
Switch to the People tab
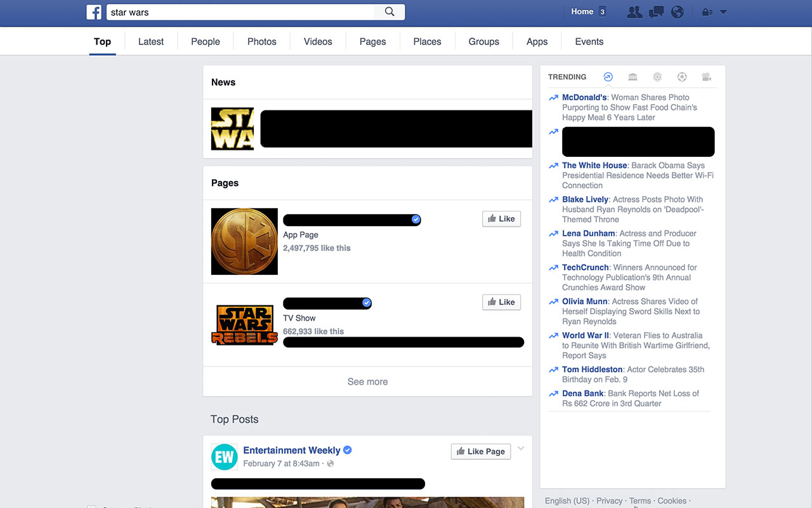(x=206, y=41)
